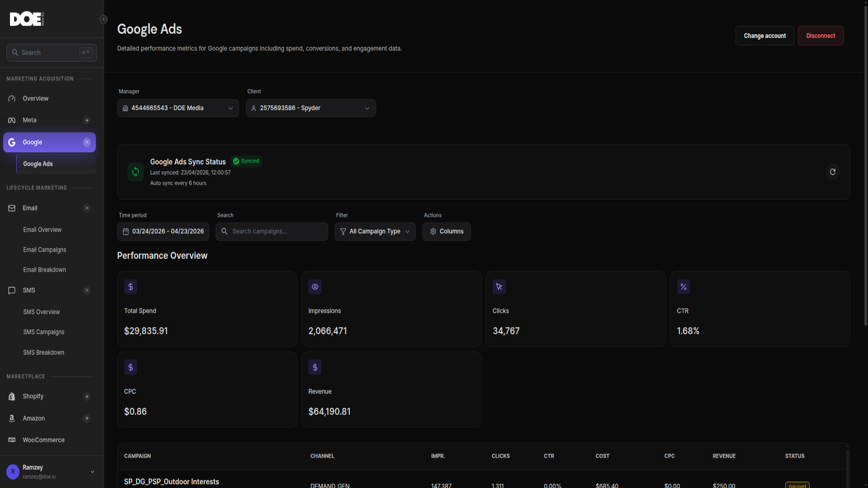Click the DOE logo
Viewport: 868px width, 488px height.
click(27, 19)
